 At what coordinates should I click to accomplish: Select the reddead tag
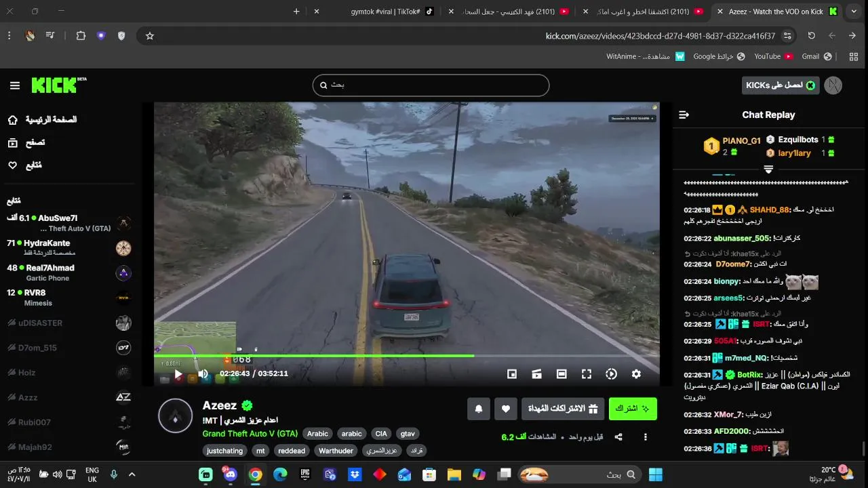(292, 451)
